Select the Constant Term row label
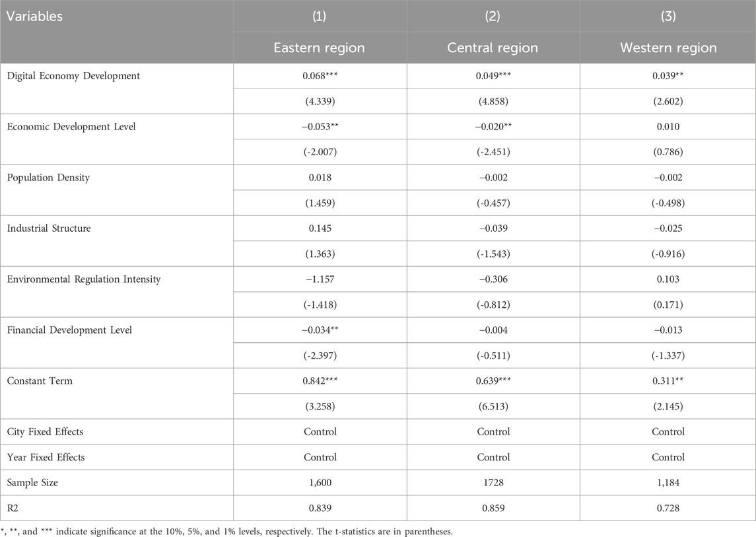 tap(42, 381)
